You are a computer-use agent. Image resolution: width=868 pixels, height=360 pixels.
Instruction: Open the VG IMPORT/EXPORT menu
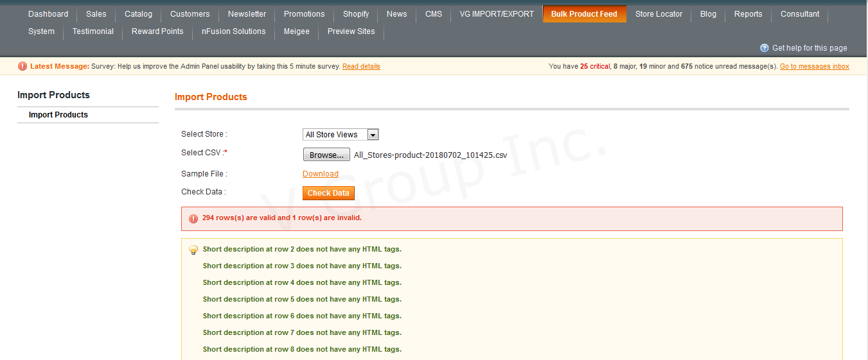coord(497,14)
